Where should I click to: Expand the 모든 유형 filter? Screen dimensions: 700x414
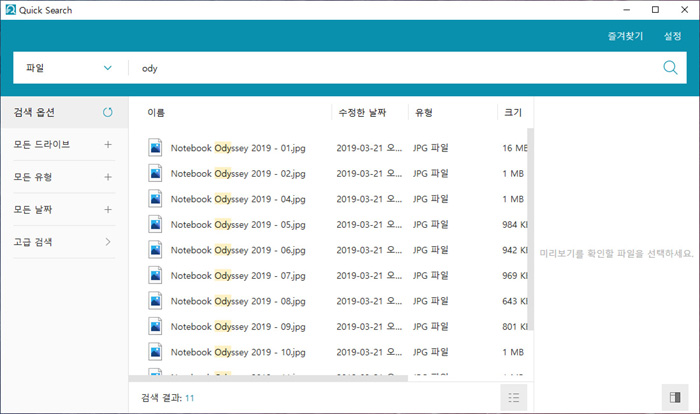point(108,177)
